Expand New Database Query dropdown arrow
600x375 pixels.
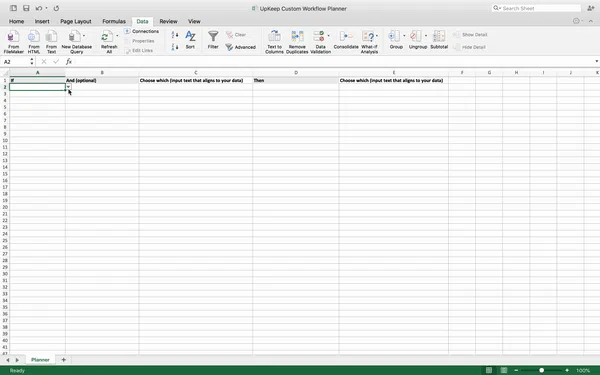(x=84, y=36)
